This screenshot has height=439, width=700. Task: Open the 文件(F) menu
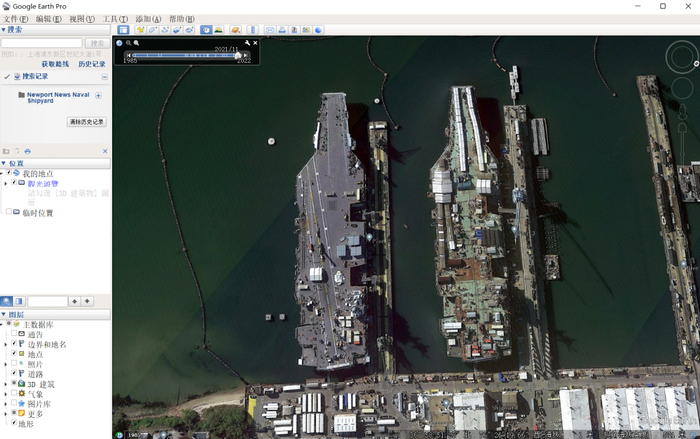click(x=16, y=19)
